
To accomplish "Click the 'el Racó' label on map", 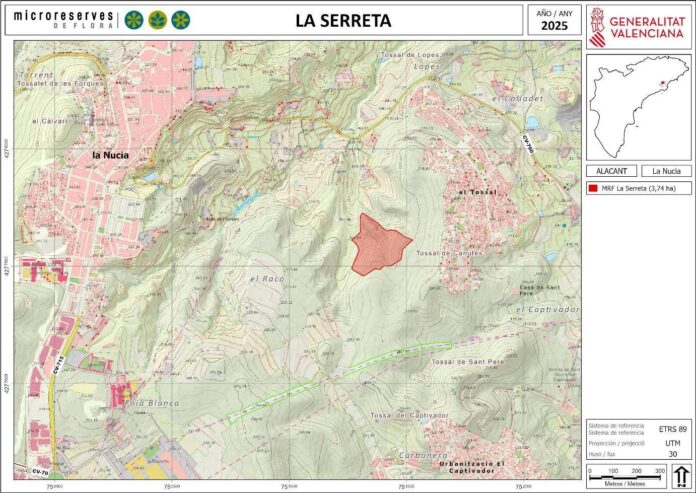I will tap(267, 279).
